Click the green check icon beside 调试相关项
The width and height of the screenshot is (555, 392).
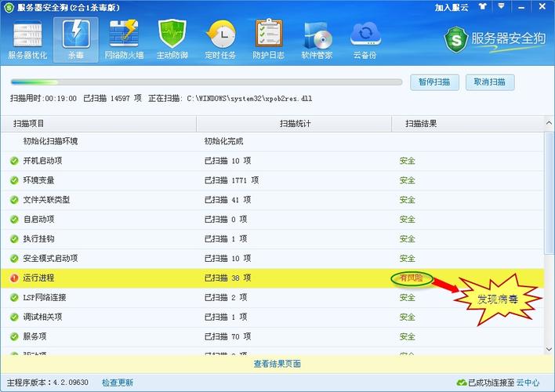tap(14, 317)
